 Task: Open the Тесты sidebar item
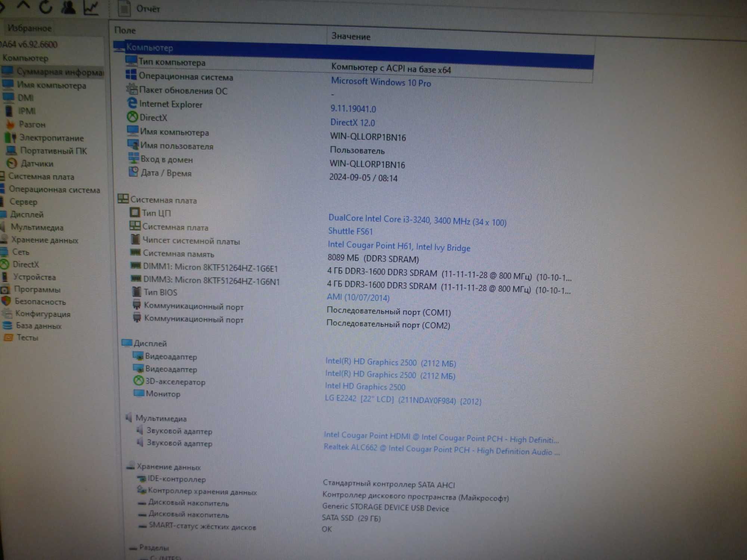27,337
